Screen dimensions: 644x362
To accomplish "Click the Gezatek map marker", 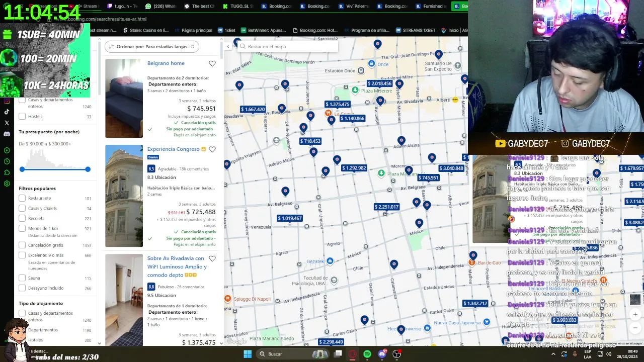I will (x=330, y=261).
